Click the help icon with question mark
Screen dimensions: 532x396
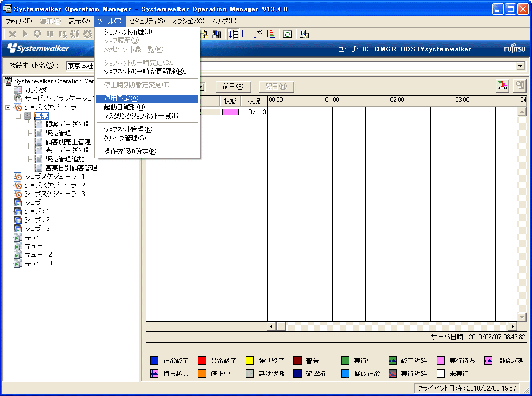pyautogui.click(x=304, y=34)
